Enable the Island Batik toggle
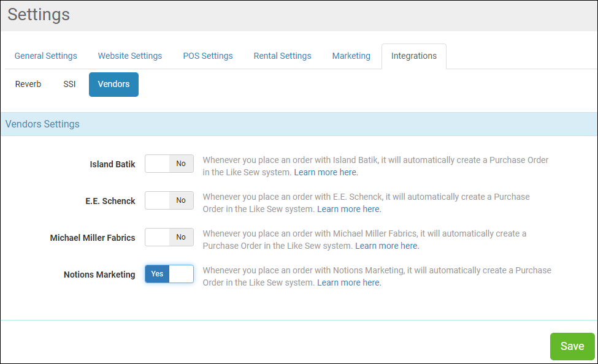This screenshot has height=364, width=598. pyautogui.click(x=169, y=164)
